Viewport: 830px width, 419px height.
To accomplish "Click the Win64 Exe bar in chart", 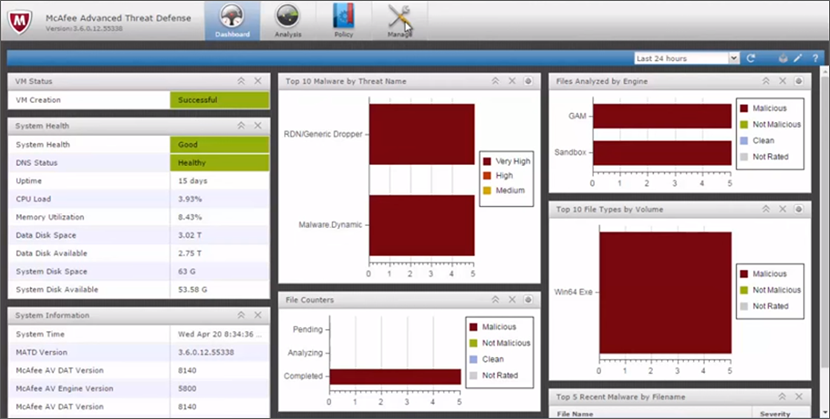I will click(664, 293).
